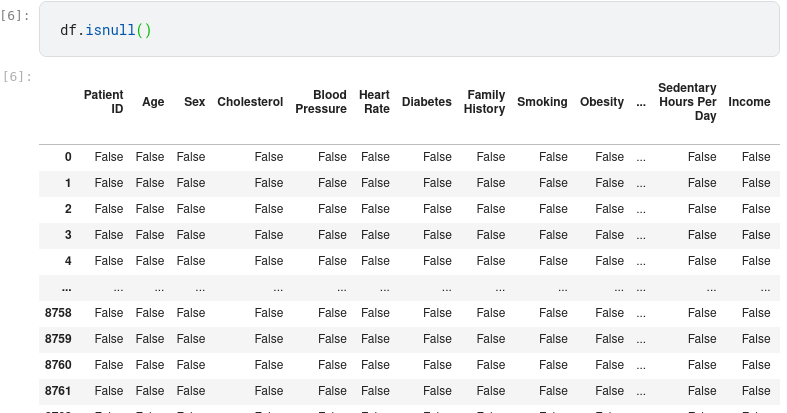This screenshot has width=787, height=413.
Task: Click the Smoking column header
Action: coord(542,102)
